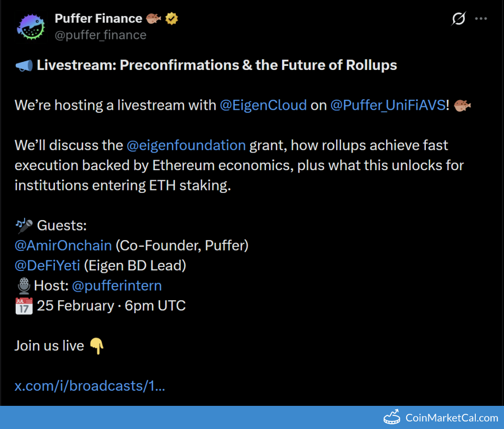Click the megaphone emoji before Livestream
This screenshot has width=504, height=429.
click(24, 65)
